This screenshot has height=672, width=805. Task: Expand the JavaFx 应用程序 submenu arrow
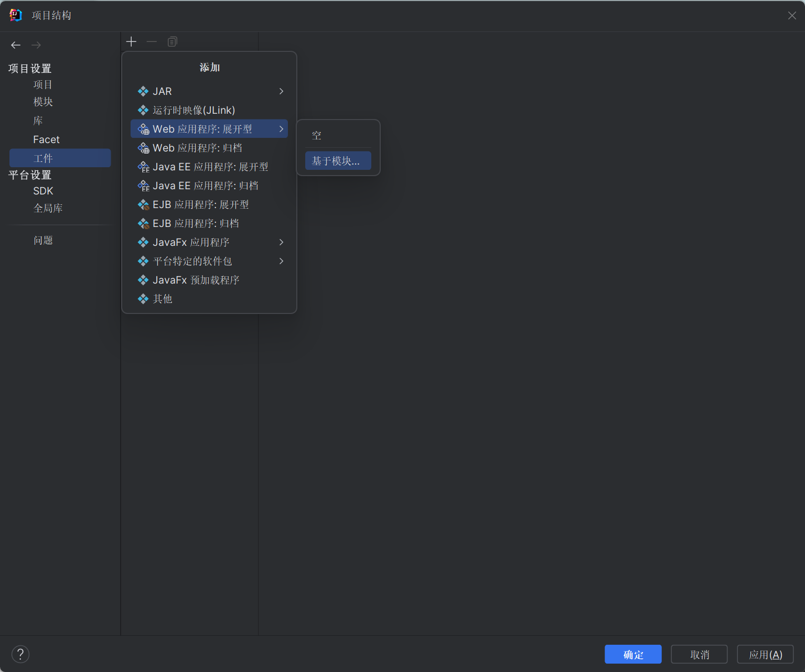pos(282,242)
